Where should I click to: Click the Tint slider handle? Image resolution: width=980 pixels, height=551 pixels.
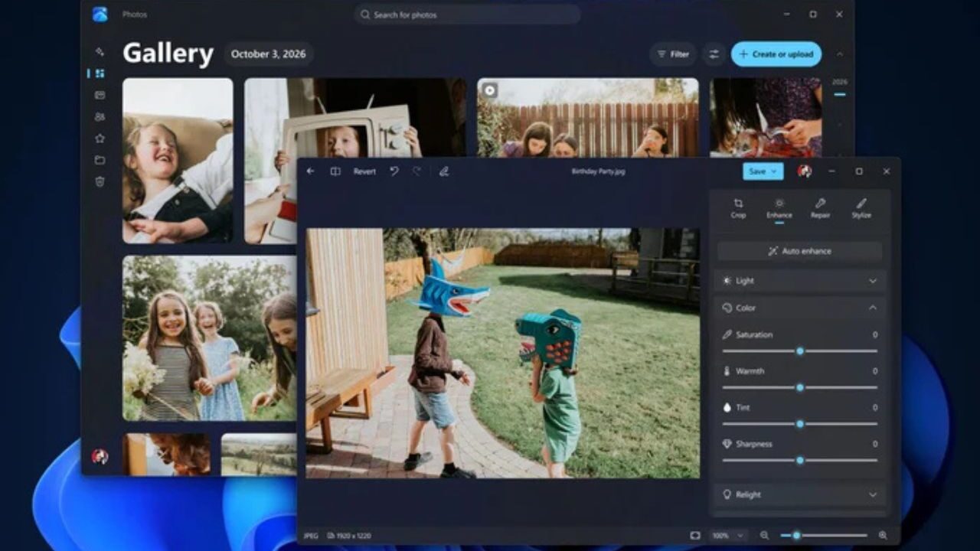(800, 423)
